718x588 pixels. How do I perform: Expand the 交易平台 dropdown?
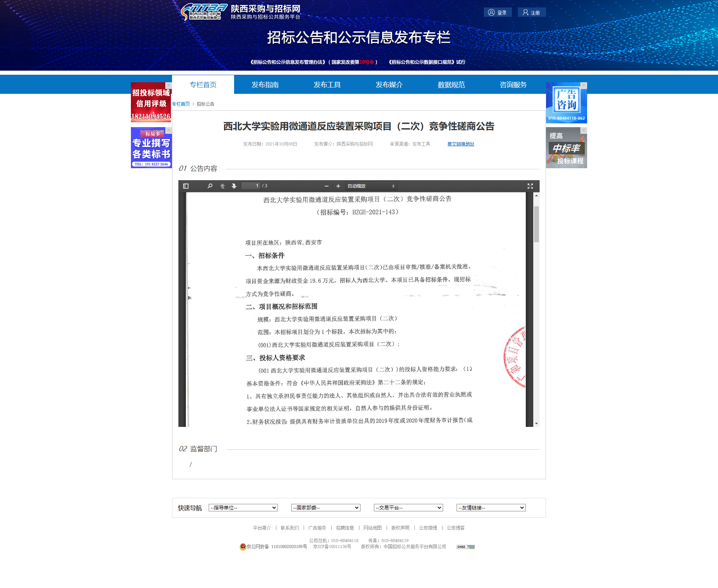[408, 508]
